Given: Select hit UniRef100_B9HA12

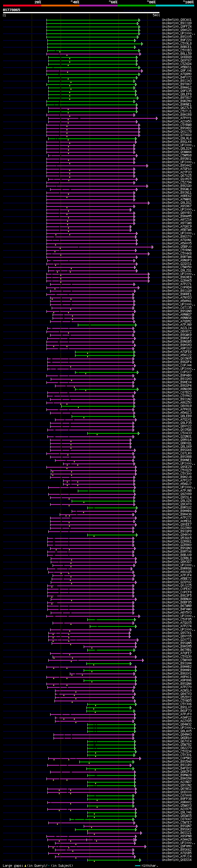Looking at the screenshot, I should [177, 88].
